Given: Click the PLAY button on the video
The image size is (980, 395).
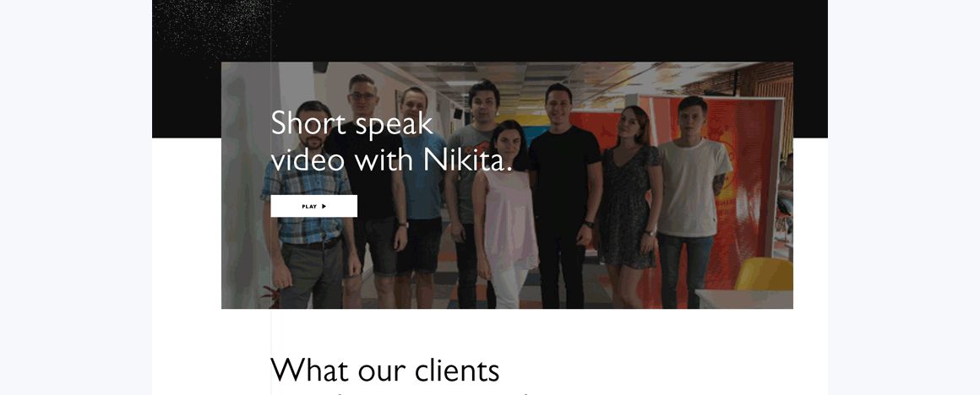Looking at the screenshot, I should point(313,206).
